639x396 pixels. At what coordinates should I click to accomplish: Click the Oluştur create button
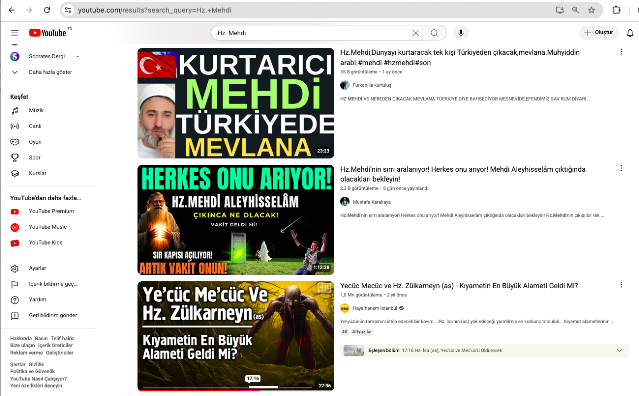pos(599,33)
